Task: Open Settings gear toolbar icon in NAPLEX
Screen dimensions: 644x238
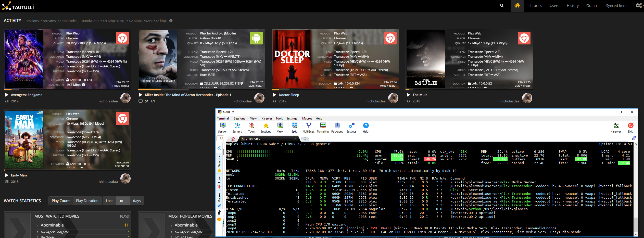Action: pyautogui.click(x=351, y=128)
